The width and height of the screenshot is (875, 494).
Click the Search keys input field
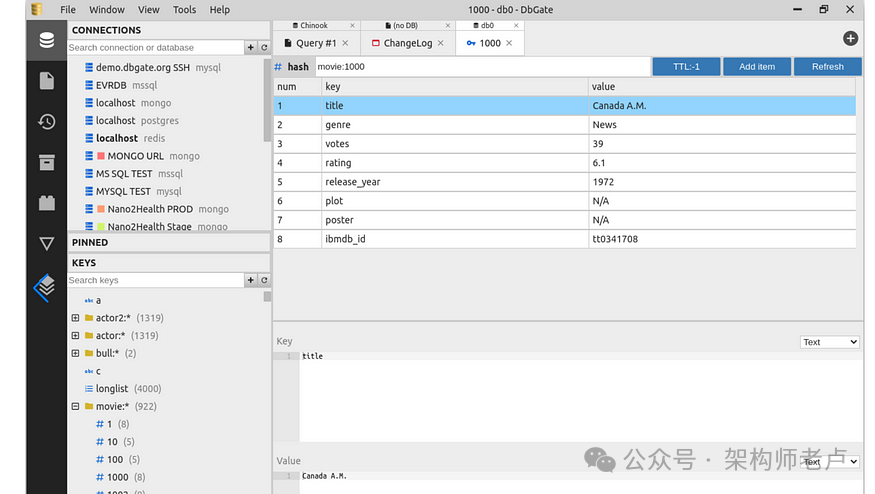coord(155,281)
